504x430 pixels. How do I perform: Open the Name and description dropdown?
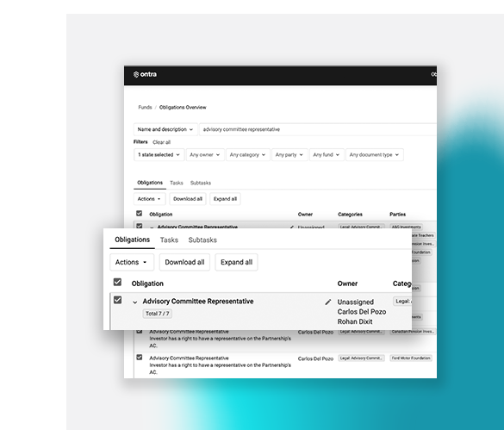coord(165,129)
